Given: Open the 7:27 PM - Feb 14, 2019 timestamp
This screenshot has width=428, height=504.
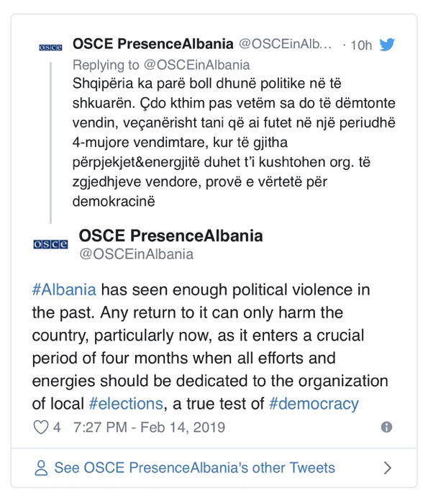Looking at the screenshot, I should click(x=150, y=428).
